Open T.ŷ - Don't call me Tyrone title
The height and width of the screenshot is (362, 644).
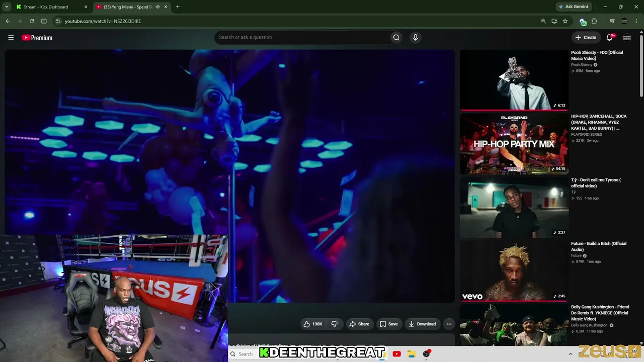[596, 183]
